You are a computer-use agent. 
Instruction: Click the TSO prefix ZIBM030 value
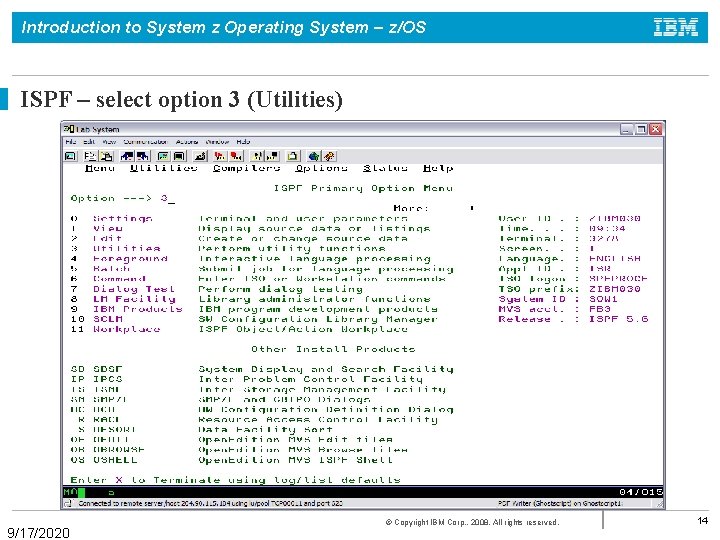615,289
